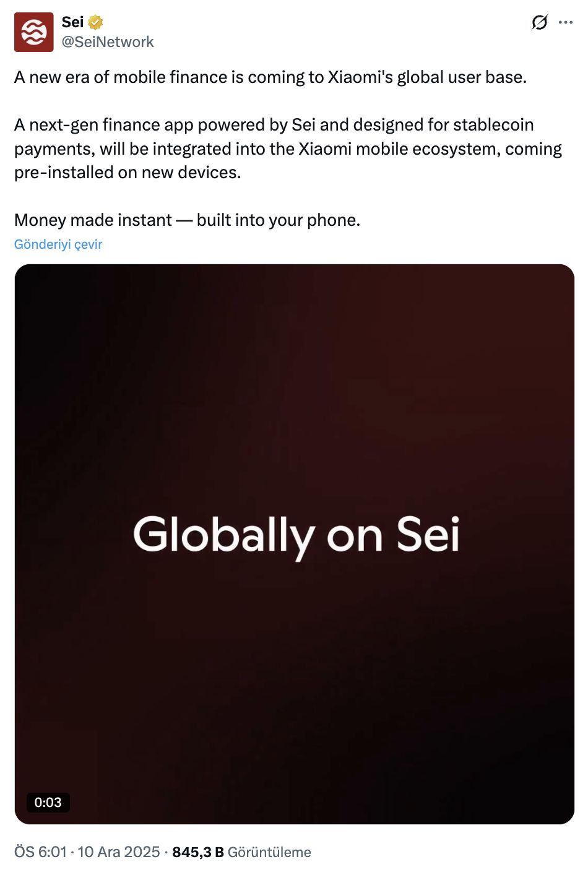Click the red Sei network logo
The image size is (588, 875).
pos(34,31)
